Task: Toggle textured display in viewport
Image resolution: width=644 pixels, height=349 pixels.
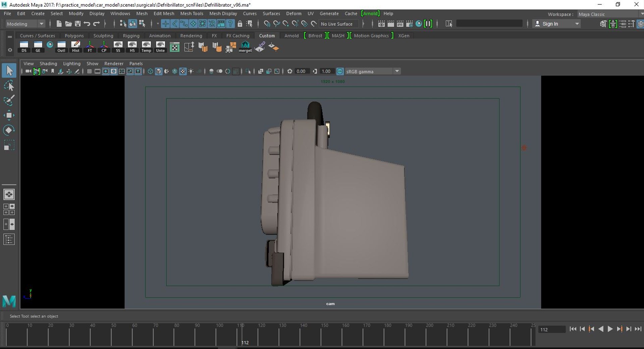Action: 183,71
